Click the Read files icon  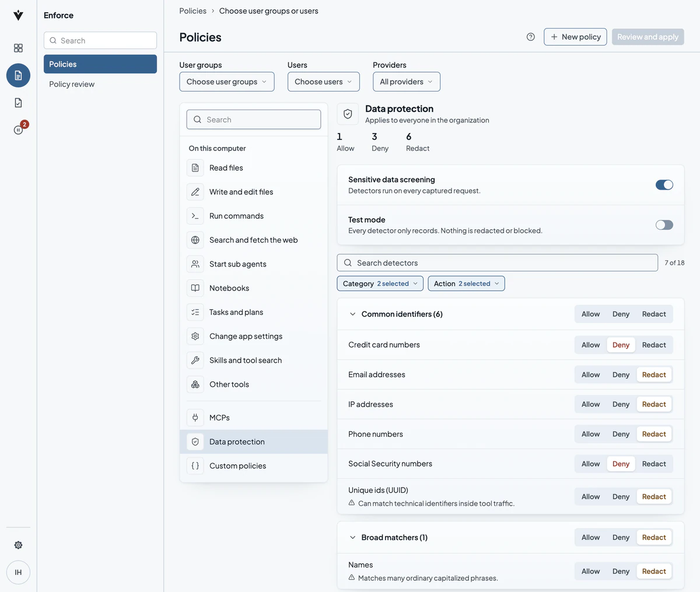(x=195, y=168)
